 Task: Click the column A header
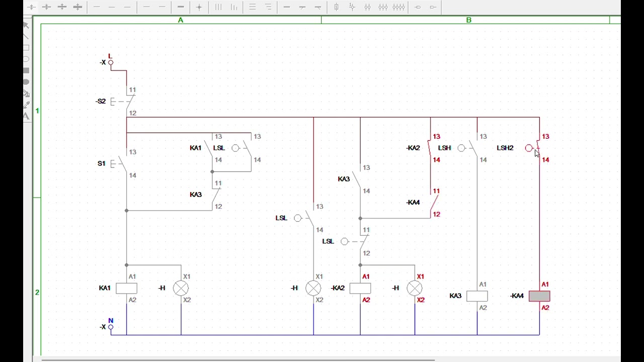click(x=181, y=20)
